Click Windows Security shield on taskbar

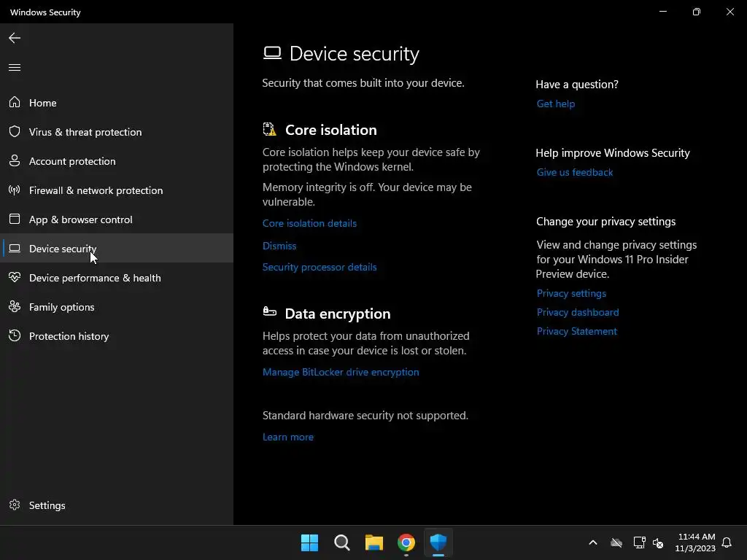tap(438, 542)
